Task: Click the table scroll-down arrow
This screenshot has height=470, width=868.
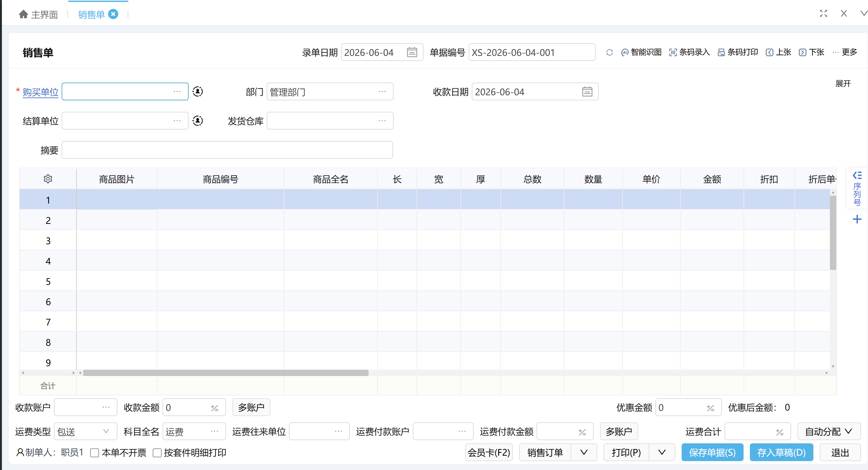Action: 833,366
